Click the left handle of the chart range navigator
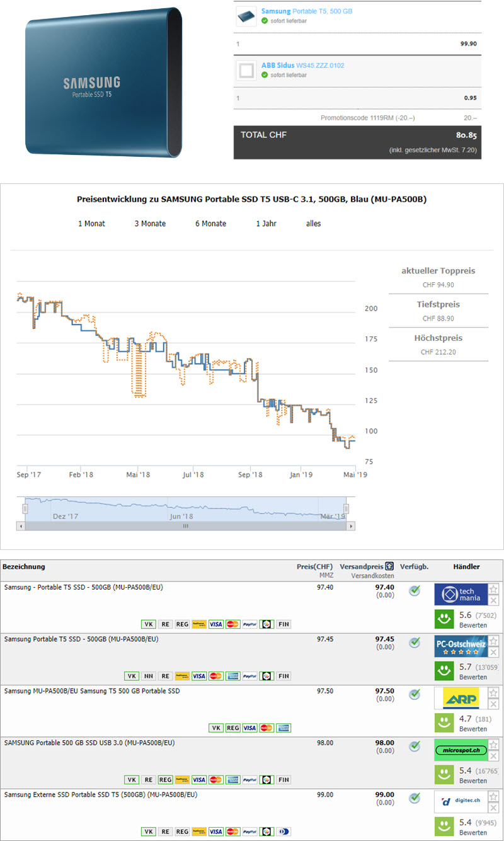Image resolution: width=504 pixels, height=841 pixels. 26,508
